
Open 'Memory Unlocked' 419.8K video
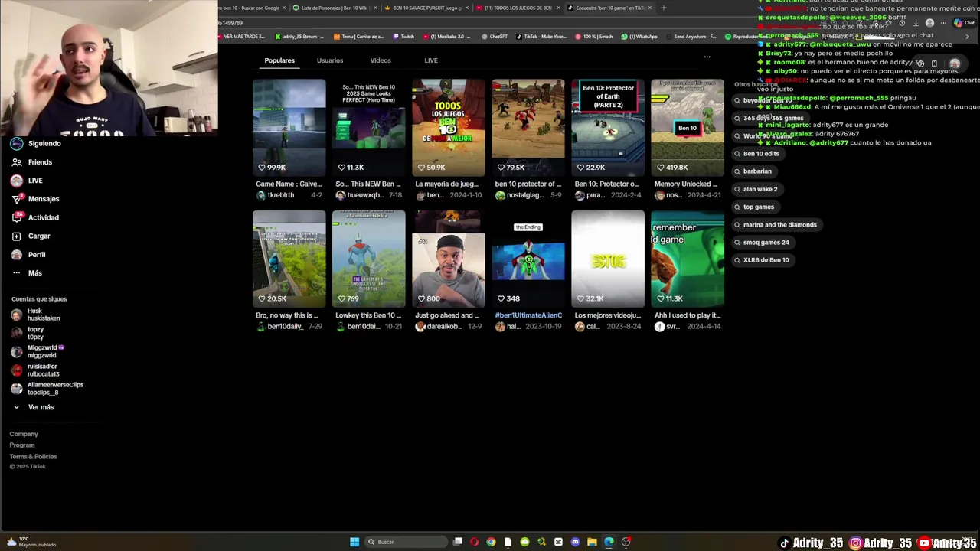click(688, 128)
